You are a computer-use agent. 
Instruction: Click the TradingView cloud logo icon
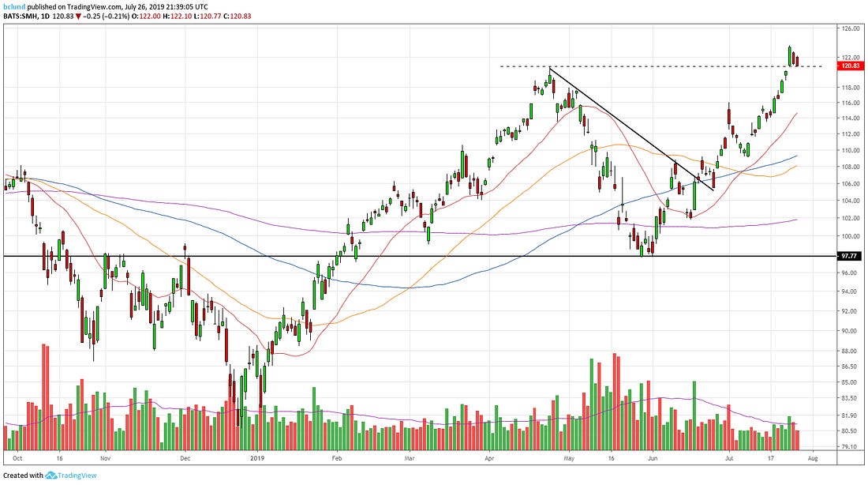point(52,476)
